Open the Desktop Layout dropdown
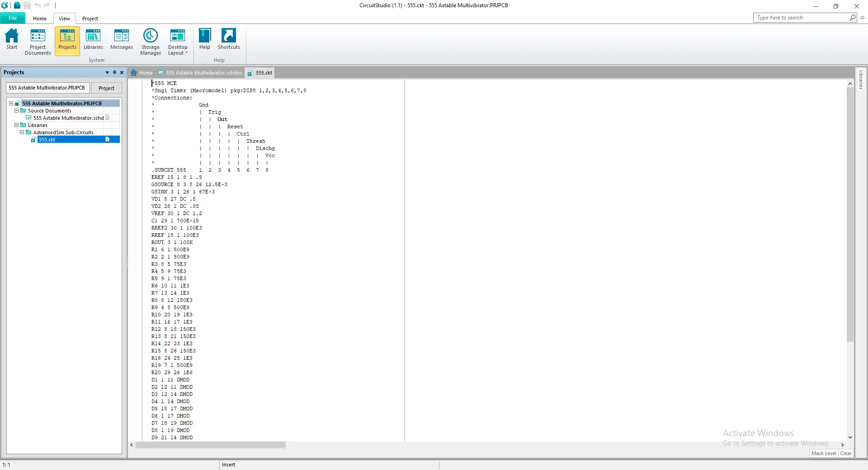Viewport: 868px width, 470px height. tap(178, 42)
